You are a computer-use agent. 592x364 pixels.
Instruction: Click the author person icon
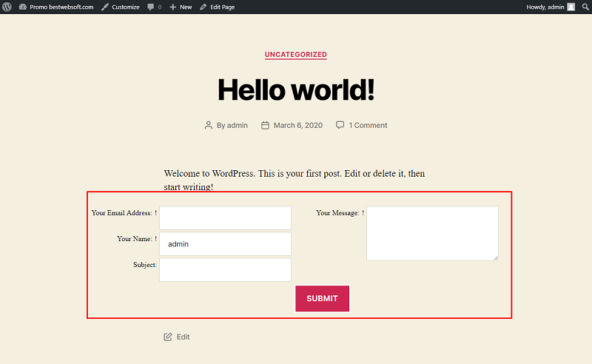(209, 125)
